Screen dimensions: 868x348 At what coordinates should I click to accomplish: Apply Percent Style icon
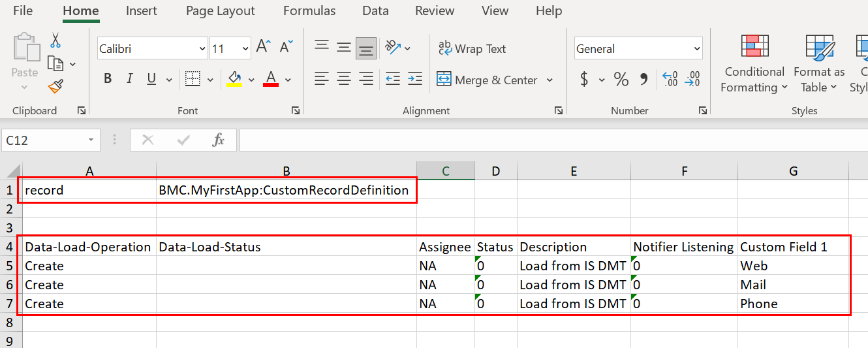tap(621, 79)
